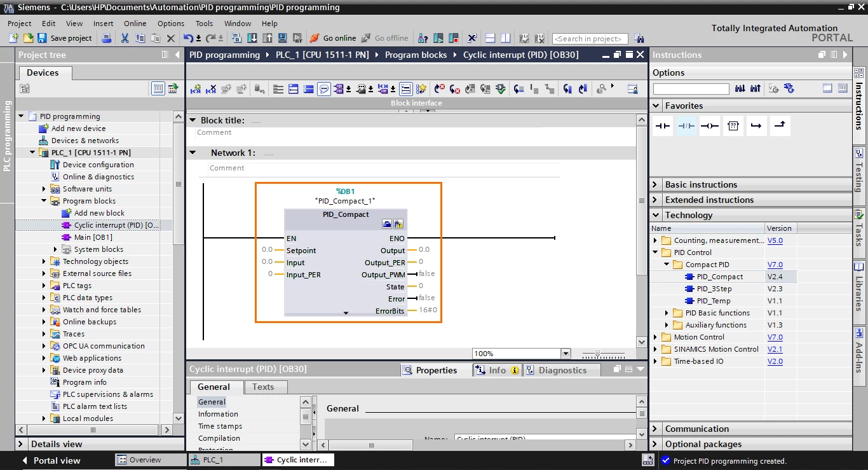Expand PID_Compact block parameters arrow

point(346,313)
